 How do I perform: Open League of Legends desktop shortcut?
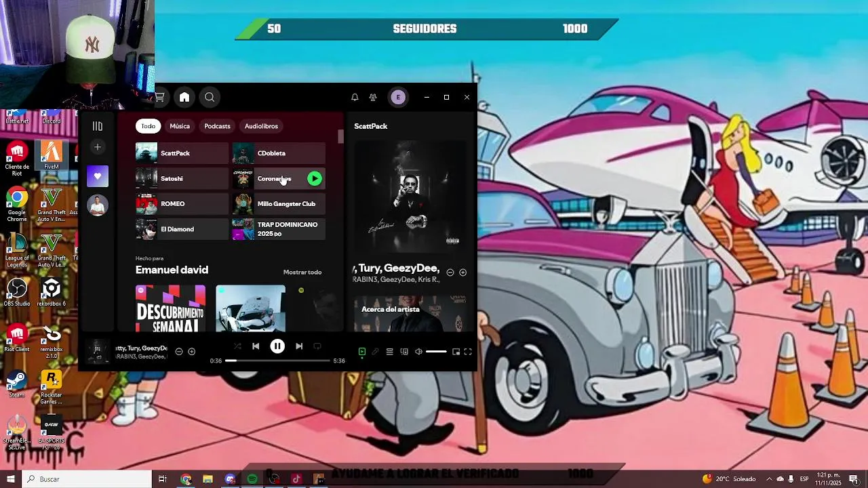coord(17,251)
